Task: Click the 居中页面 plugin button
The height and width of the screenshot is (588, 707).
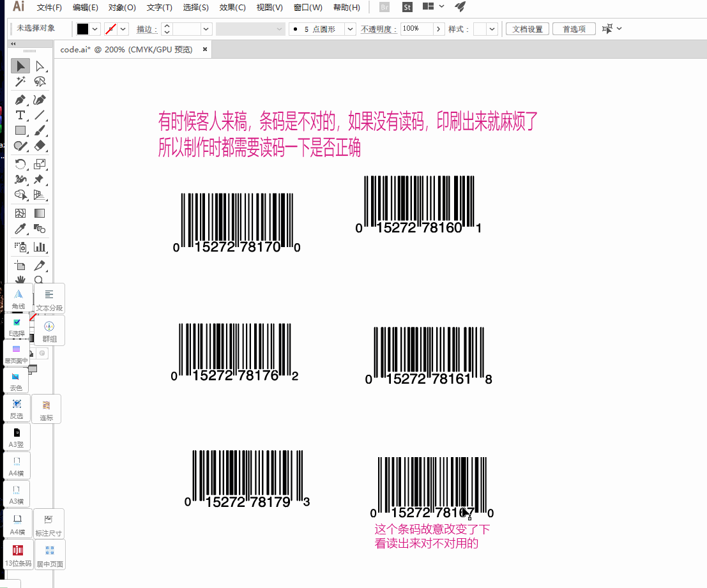Action: click(x=50, y=555)
